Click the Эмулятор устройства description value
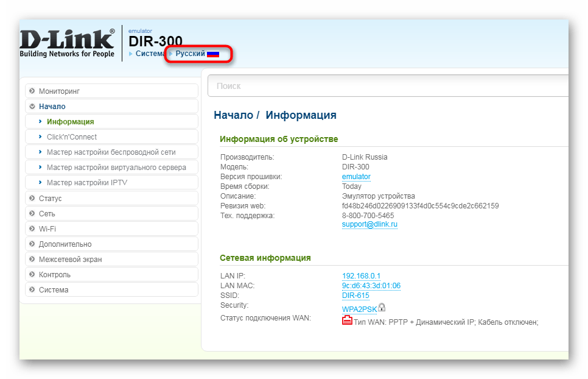 coord(379,196)
